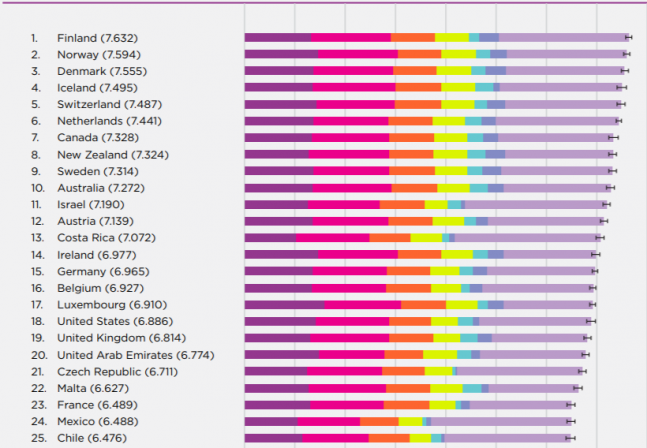
Task: Choose the 'Belgium (6.927)' label
Action: [101, 288]
